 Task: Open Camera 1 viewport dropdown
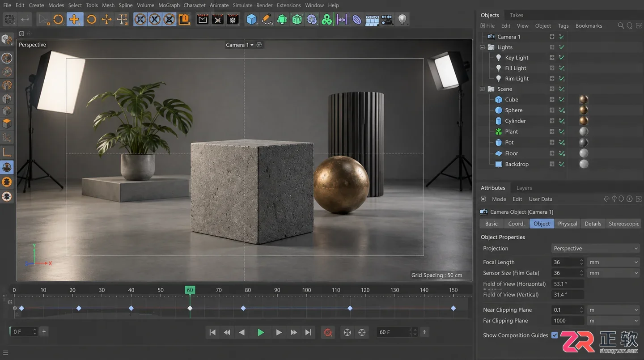[x=240, y=45]
